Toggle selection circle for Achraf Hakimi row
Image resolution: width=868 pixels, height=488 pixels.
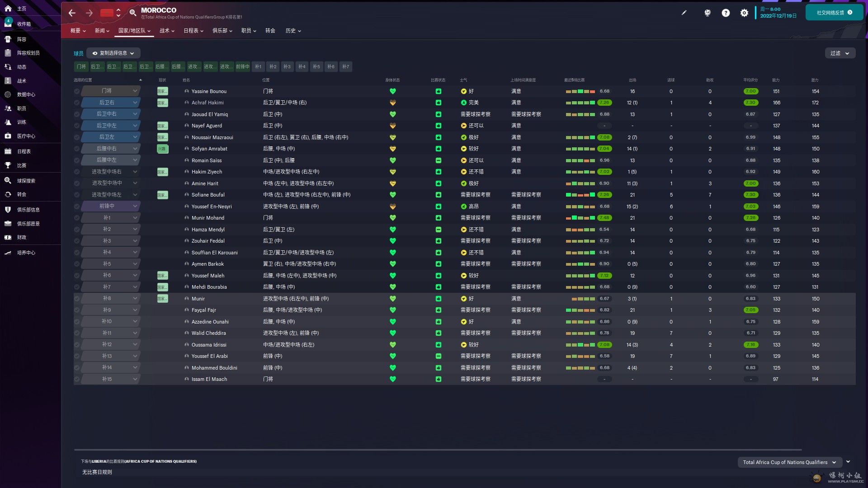point(77,103)
